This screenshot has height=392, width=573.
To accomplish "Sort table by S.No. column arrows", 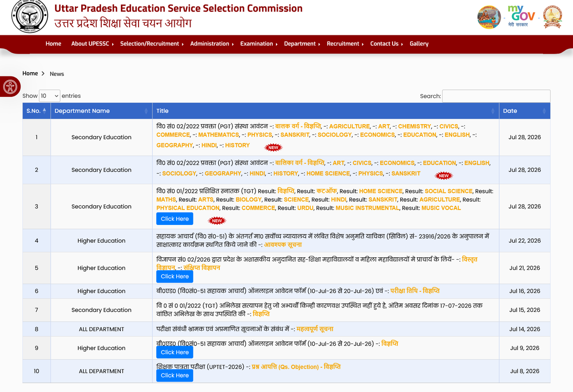I will click(x=44, y=110).
